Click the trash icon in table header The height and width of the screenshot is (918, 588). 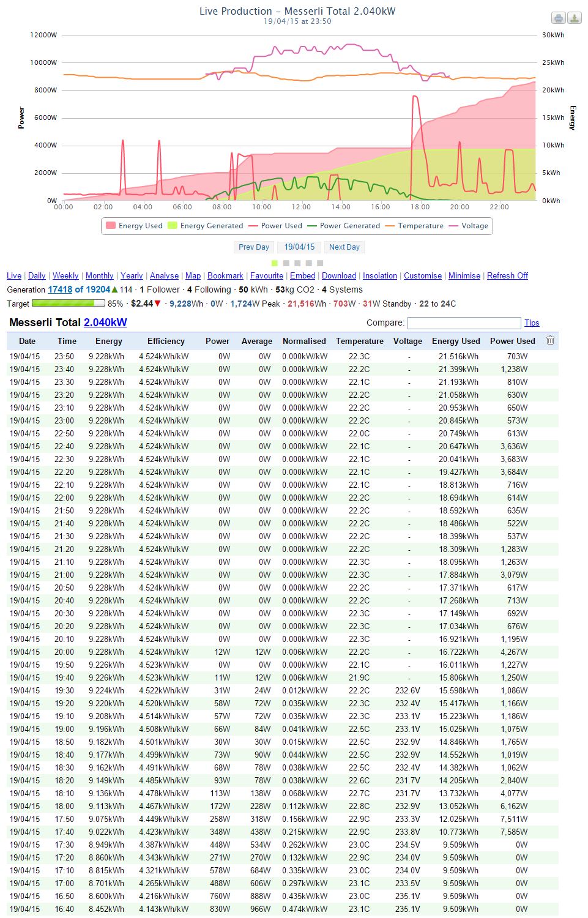point(550,340)
